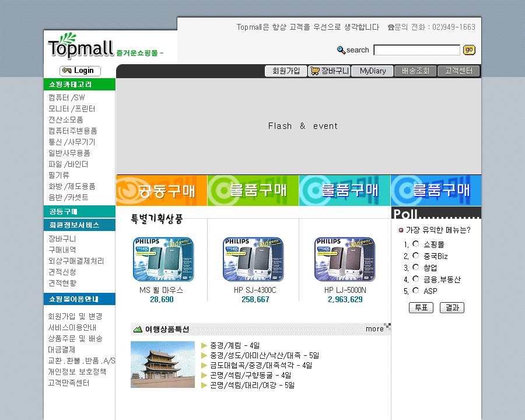Click into the search text field
Screen dimensions: 525x420
416,50
